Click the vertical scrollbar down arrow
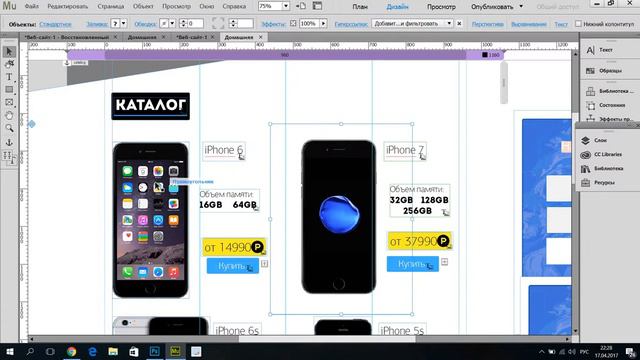640x360 pixels. [x=575, y=331]
